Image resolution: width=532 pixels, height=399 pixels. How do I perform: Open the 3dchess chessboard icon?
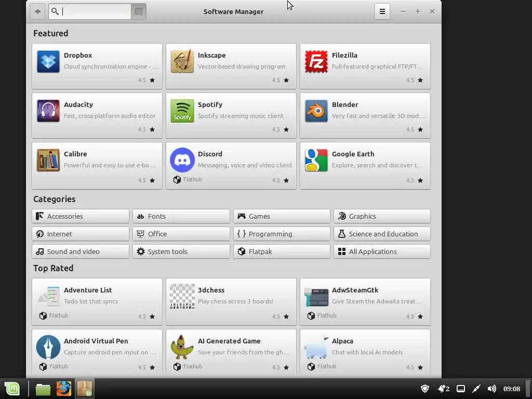click(x=182, y=296)
